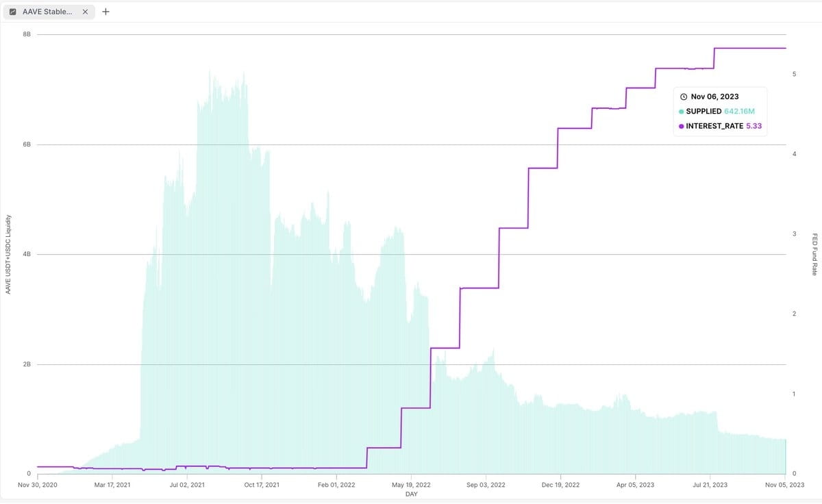Click the DAY x-axis title
Screen dimensions: 822x504
[411, 494]
